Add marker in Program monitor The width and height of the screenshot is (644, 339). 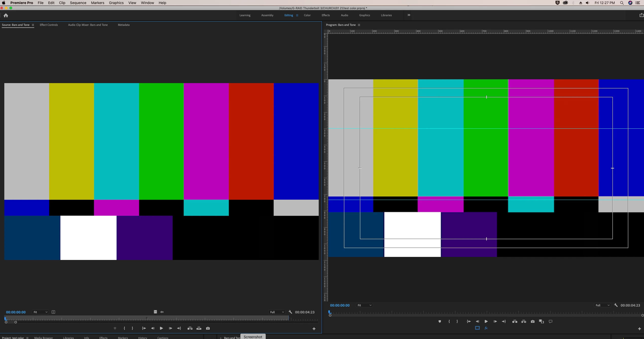tap(440, 321)
